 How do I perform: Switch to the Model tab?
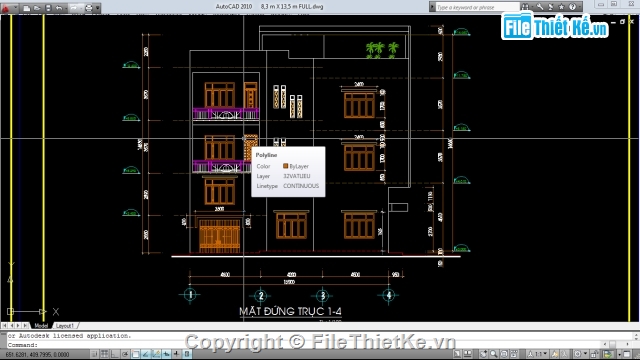click(41, 325)
